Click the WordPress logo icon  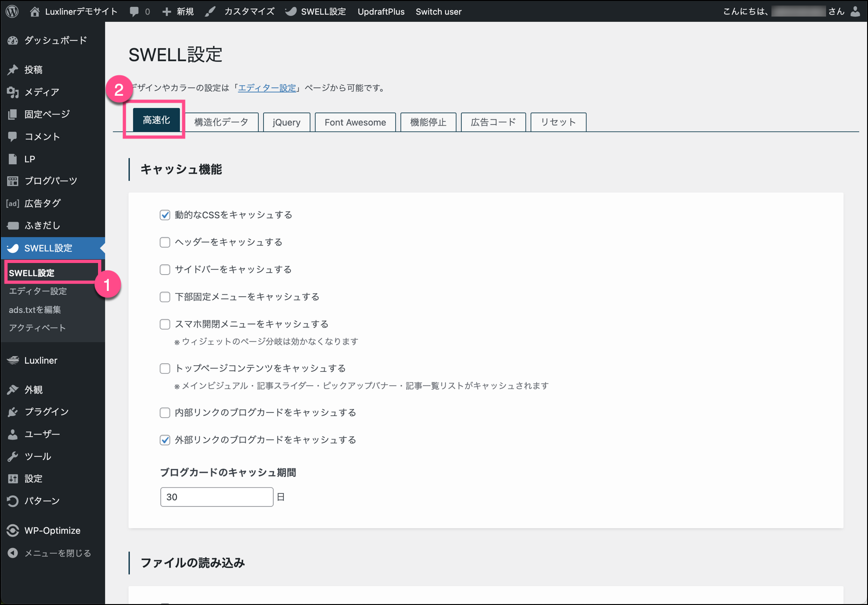coord(13,11)
